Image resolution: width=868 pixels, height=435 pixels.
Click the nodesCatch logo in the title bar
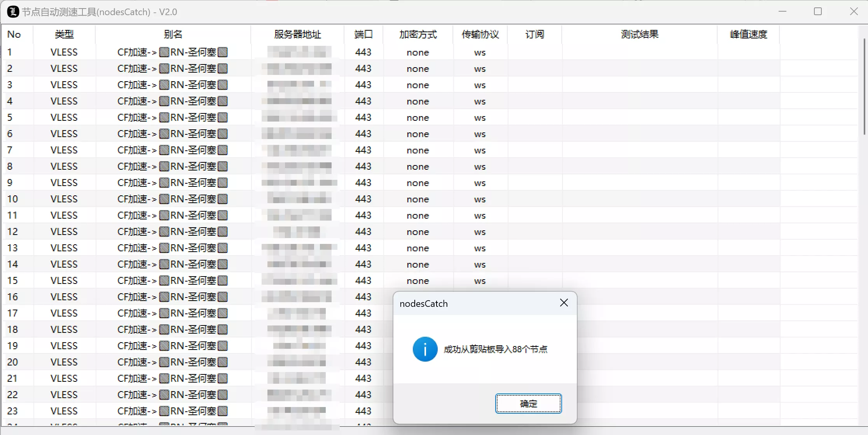pyautogui.click(x=12, y=11)
